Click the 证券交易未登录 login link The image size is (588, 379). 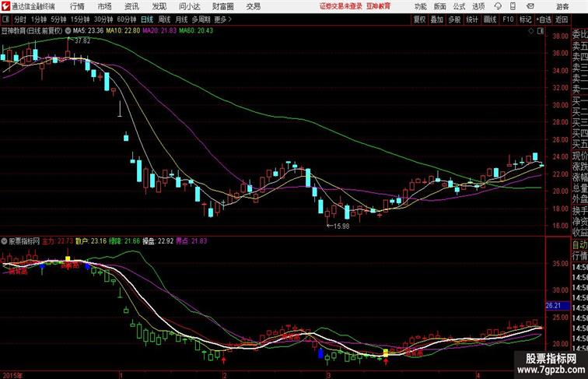(341, 6)
